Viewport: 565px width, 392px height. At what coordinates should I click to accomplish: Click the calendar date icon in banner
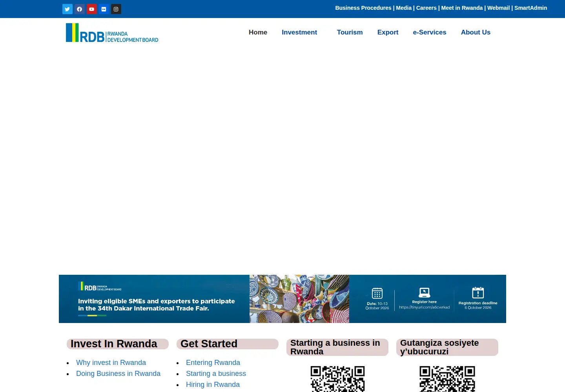377,293
